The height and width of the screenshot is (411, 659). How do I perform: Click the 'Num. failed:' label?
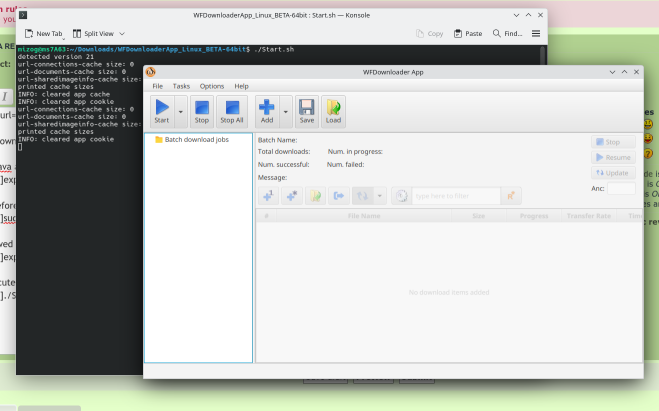pyautogui.click(x=345, y=164)
